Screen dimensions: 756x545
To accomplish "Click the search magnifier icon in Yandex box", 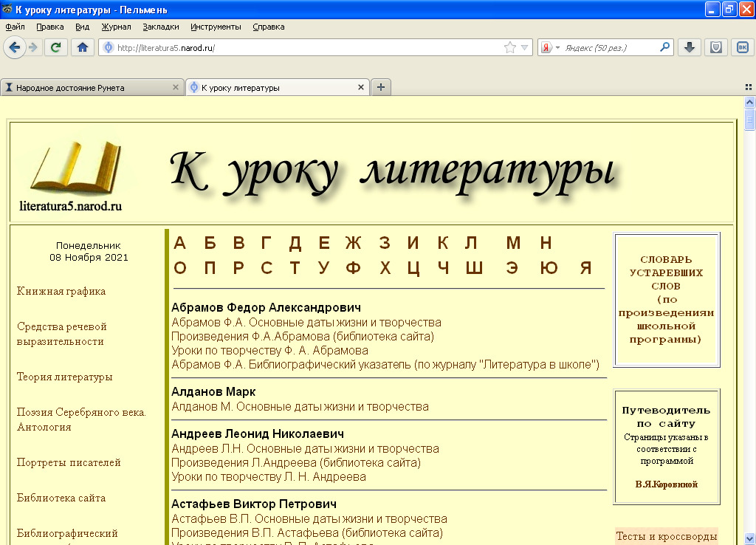I will coord(665,47).
